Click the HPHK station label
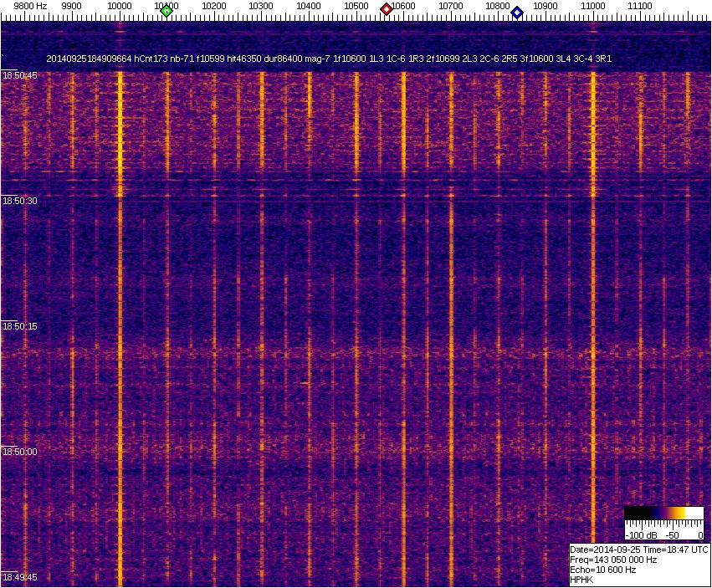The height and width of the screenshot is (588, 712). pyautogui.click(x=581, y=580)
